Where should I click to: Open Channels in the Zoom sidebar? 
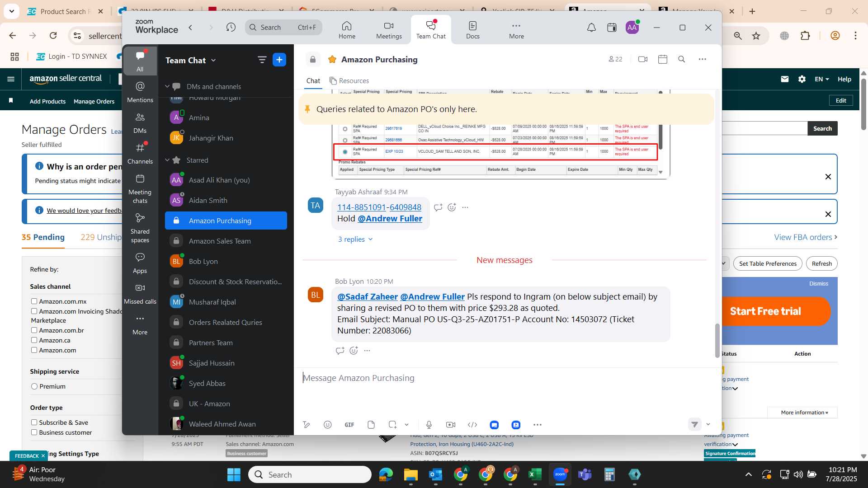click(140, 154)
